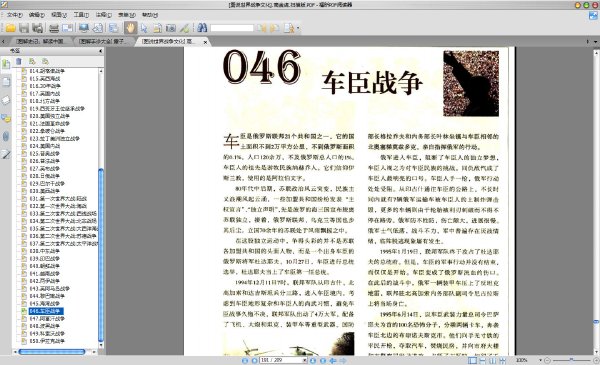Open the 编辑 menu
600x365 pixels.
point(36,15)
